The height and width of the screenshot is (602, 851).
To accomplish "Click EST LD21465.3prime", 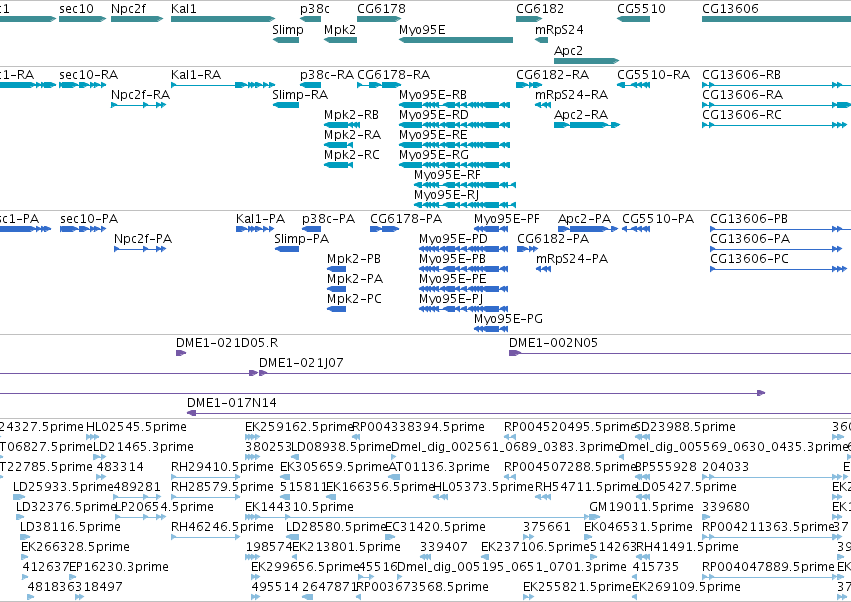I will (x=143, y=447).
